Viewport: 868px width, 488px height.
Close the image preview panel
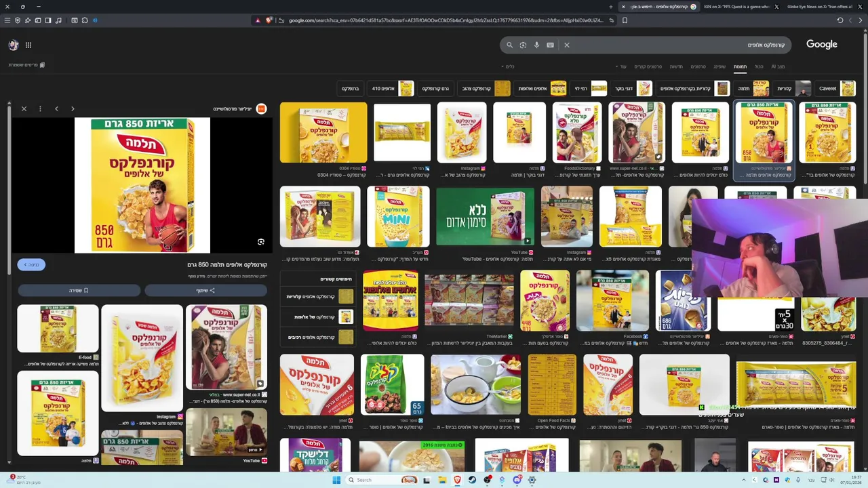[24, 108]
